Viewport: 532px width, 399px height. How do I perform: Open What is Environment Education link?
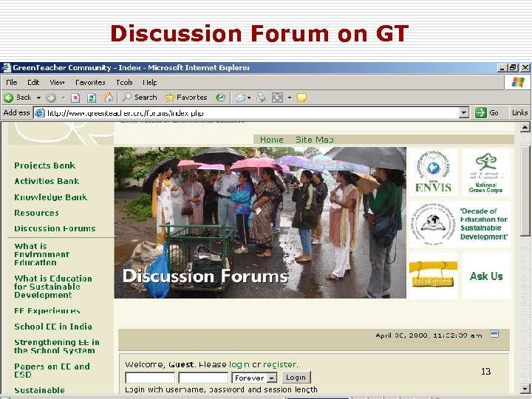tap(41, 254)
